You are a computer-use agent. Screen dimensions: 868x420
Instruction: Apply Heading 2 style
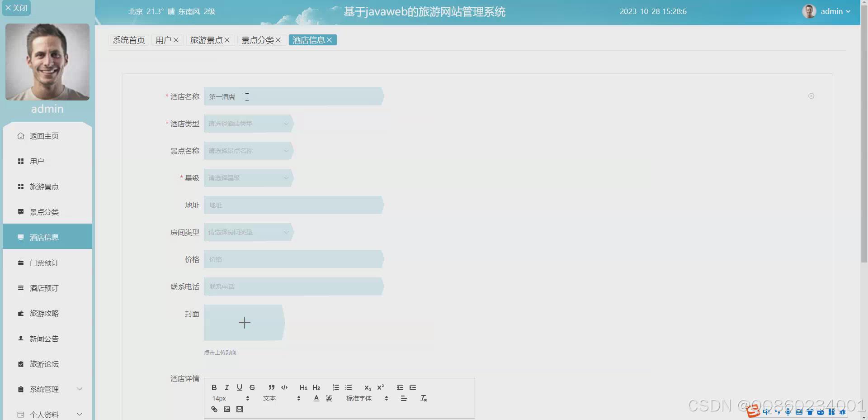[x=316, y=387]
